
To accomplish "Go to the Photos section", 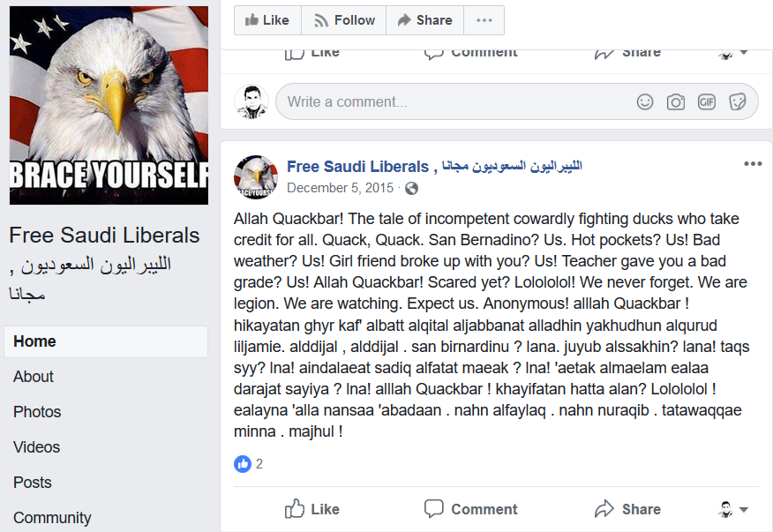I will pyautogui.click(x=37, y=412).
